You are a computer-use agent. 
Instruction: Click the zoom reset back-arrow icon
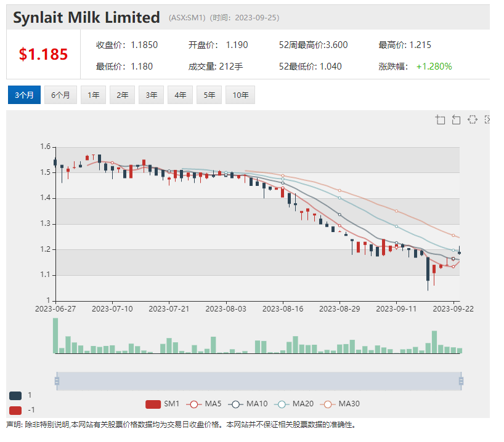[x=456, y=120]
